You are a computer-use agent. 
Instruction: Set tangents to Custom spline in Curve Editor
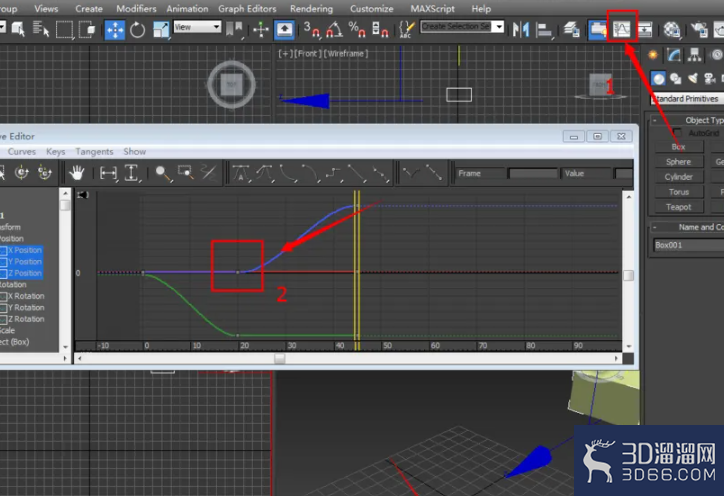tap(264, 173)
